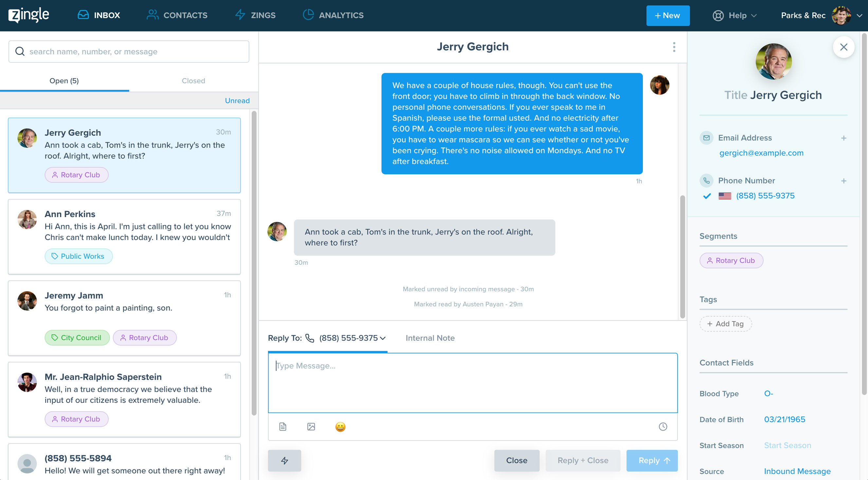The width and height of the screenshot is (868, 480).
Task: Click the plus icon next to Email Address
Action: [843, 138]
